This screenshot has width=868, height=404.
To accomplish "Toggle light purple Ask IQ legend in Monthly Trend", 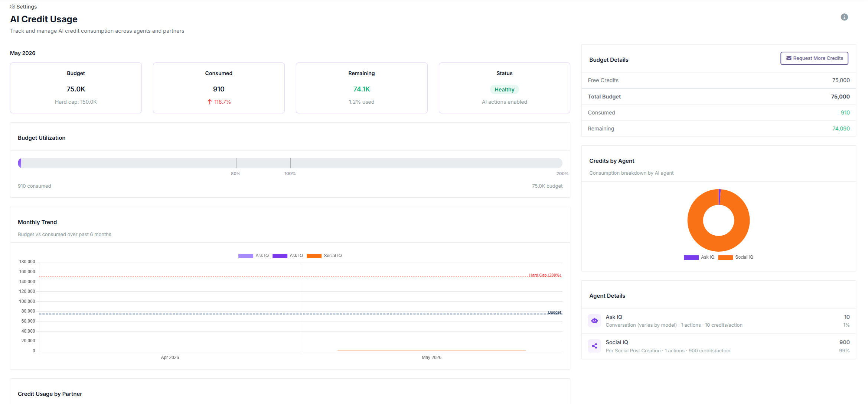I will pos(254,256).
